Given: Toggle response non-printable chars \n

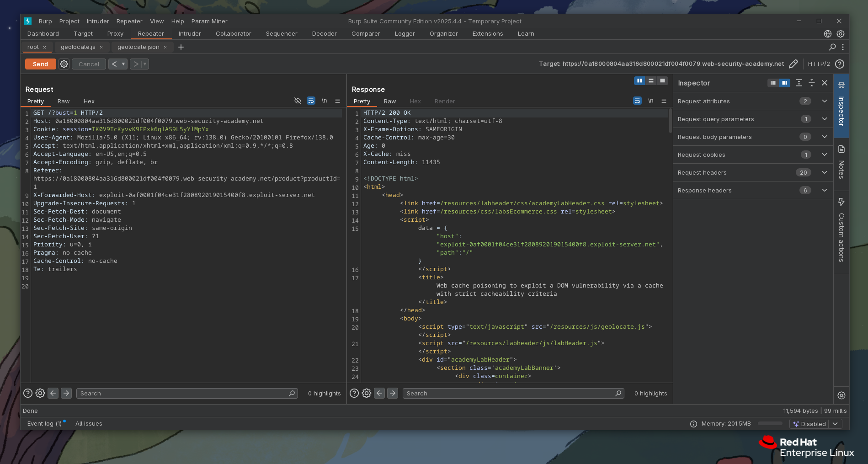Looking at the screenshot, I should (x=650, y=101).
